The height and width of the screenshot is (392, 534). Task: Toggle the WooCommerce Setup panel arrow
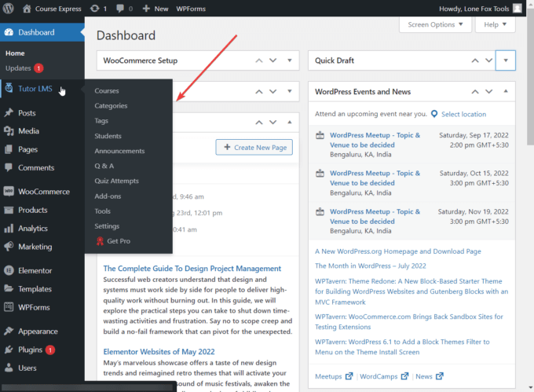290,60
